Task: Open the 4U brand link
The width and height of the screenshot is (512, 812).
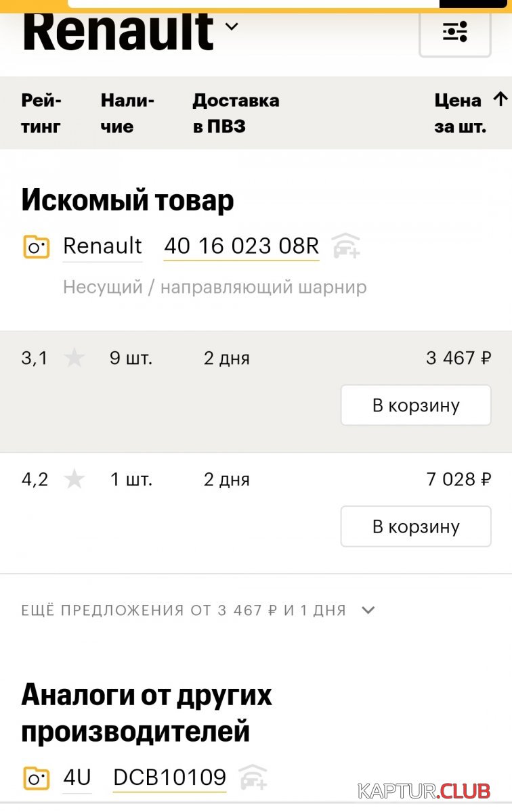Action: (x=77, y=777)
